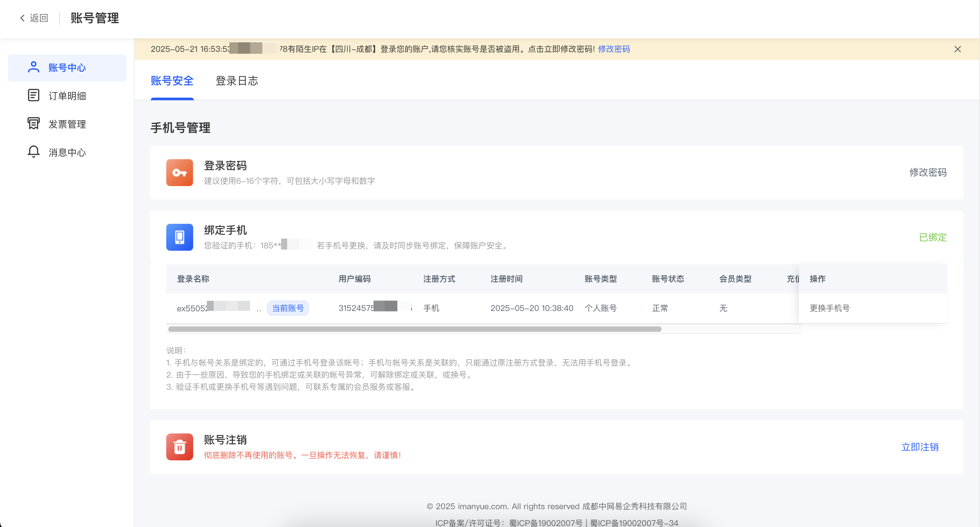This screenshot has height=527, width=980.
Task: Select the 账号安全 tab
Action: [x=172, y=81]
